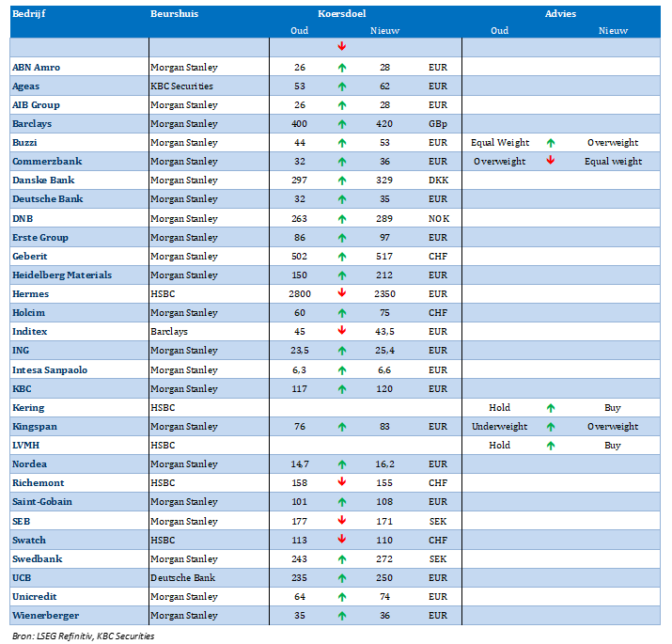Click the KBC Securities broker cell for Ageas

click(x=181, y=86)
